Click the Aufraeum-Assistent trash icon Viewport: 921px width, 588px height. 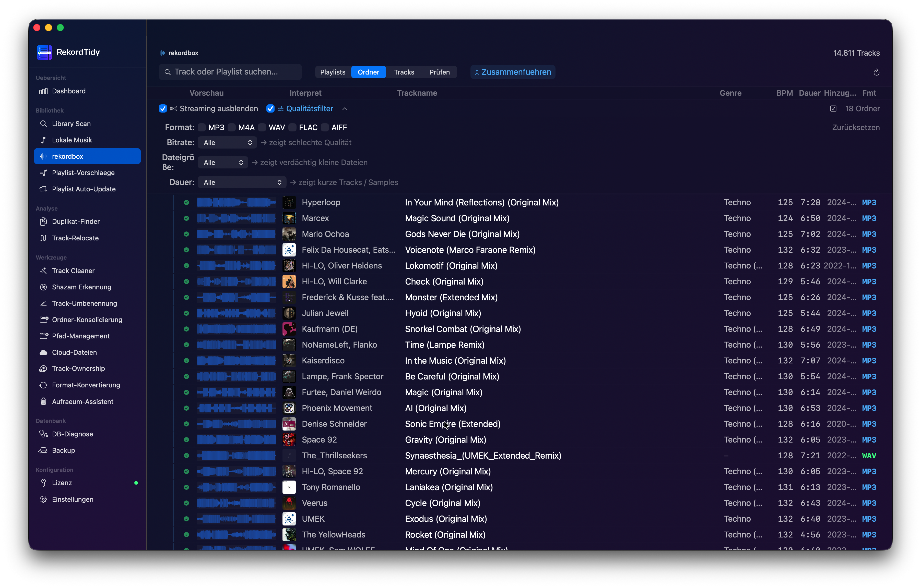point(43,401)
